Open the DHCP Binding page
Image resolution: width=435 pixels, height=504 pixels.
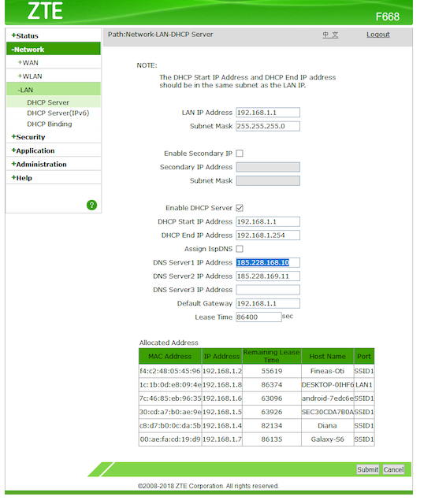pyautogui.click(x=49, y=124)
